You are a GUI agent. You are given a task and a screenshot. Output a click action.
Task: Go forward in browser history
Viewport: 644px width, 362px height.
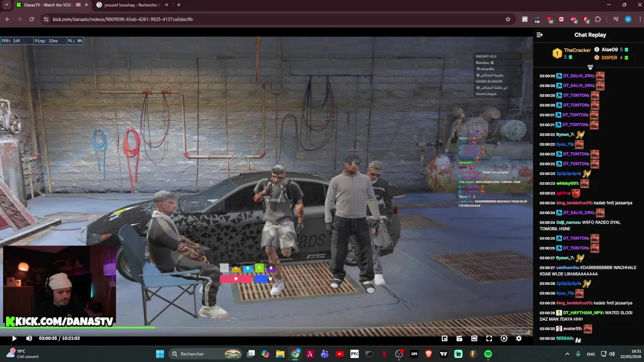point(19,19)
